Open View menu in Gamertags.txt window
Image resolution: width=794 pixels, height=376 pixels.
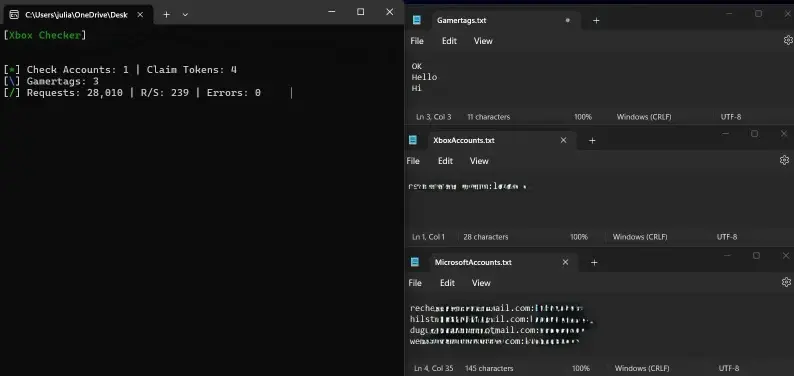(x=483, y=41)
